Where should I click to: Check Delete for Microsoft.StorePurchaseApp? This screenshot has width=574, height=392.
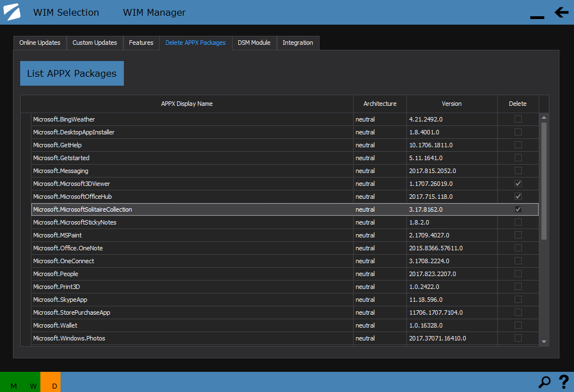[518, 312]
